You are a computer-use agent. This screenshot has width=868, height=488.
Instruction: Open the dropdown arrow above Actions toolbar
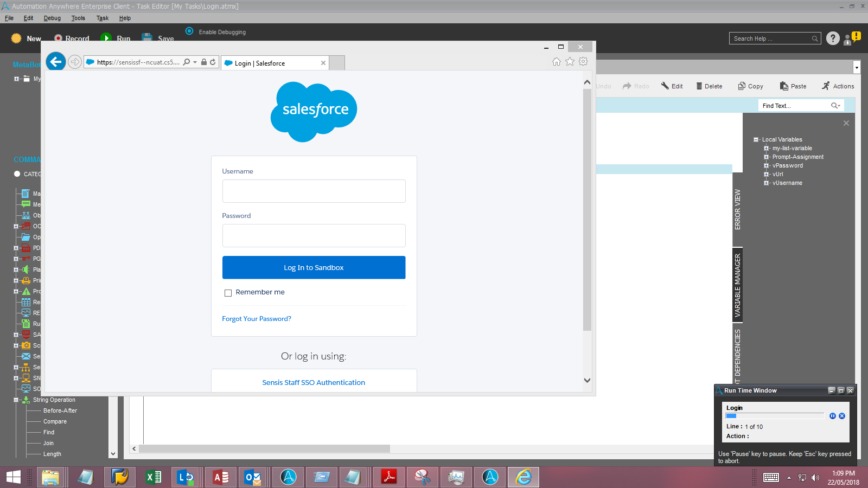(857, 68)
